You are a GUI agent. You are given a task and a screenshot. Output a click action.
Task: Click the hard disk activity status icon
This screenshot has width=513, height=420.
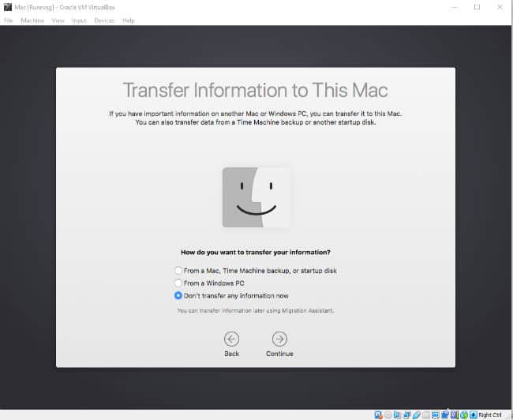point(378,414)
